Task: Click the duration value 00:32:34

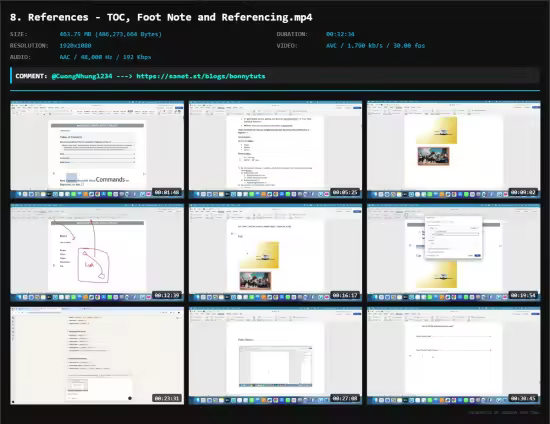Action: (340, 34)
